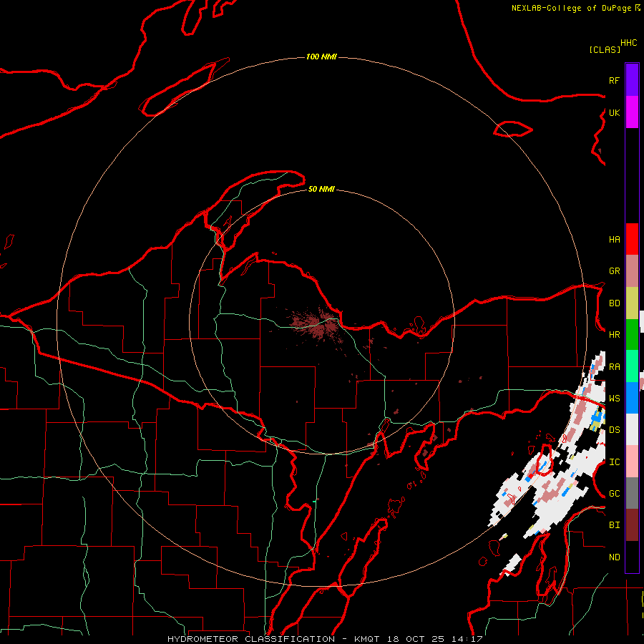The image size is (644, 644).
Task: Click the dark green HR swatch
Action: [632, 335]
